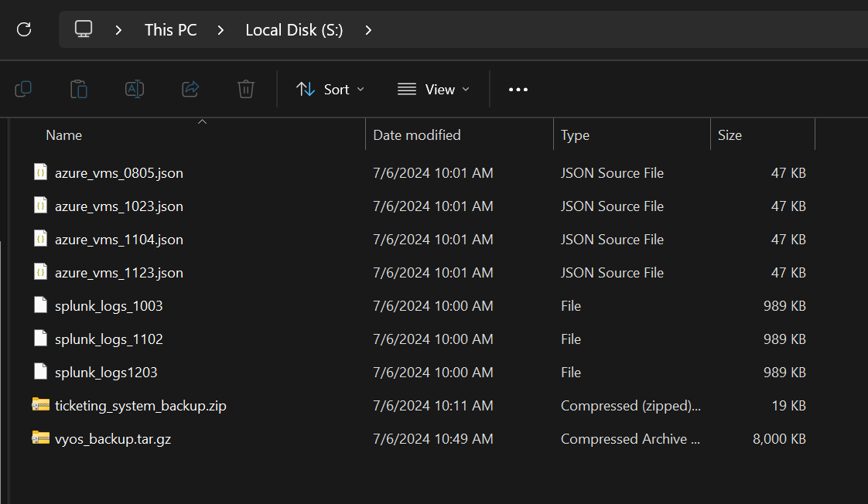This screenshot has width=868, height=504.
Task: Open the View dropdown menu
Action: click(433, 90)
